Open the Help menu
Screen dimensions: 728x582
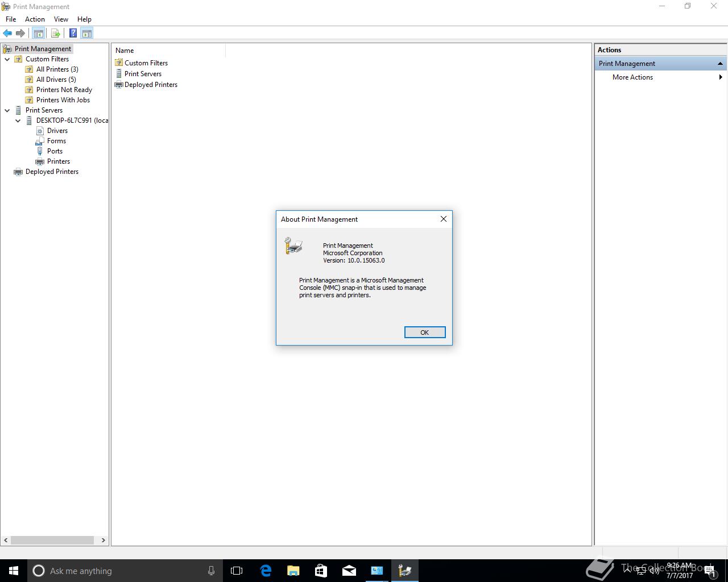coord(84,19)
